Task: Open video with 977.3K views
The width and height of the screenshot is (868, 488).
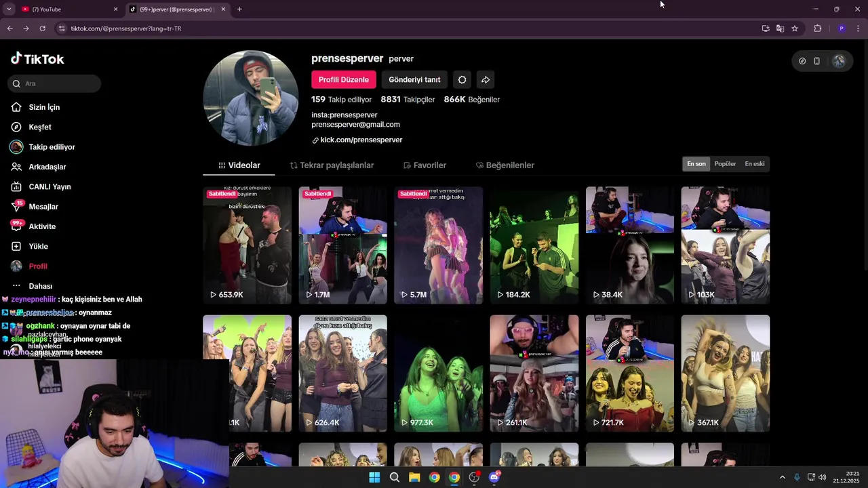Action: [438, 373]
